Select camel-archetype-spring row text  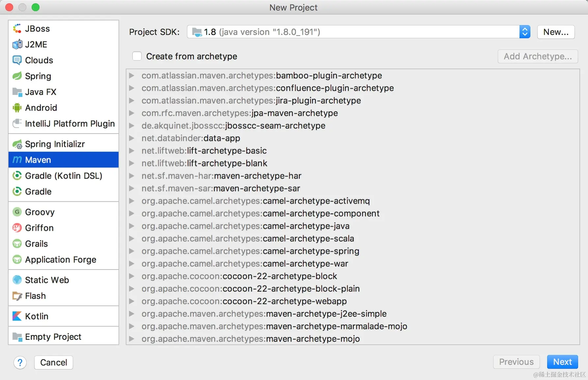(251, 251)
